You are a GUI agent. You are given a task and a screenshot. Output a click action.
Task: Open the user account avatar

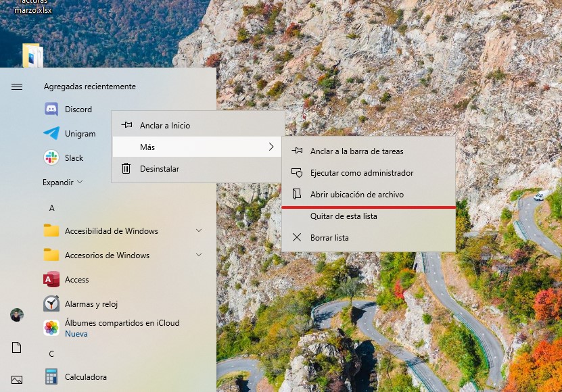coord(17,315)
